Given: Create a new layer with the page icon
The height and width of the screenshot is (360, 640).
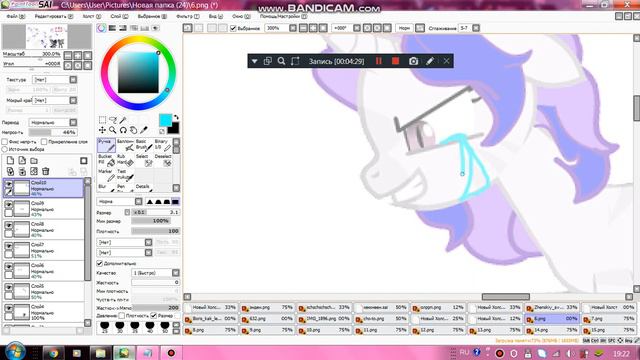Looking at the screenshot, I should 10,160.
